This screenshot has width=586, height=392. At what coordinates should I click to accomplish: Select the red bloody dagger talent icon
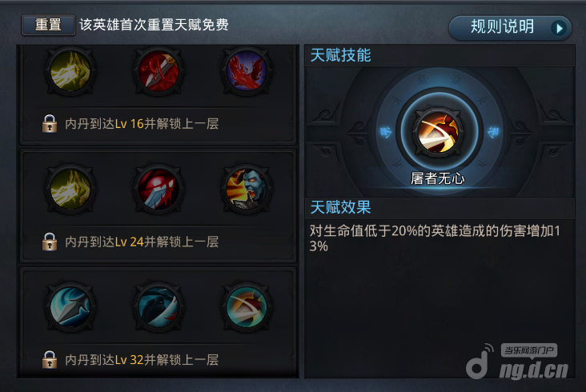coord(159,71)
